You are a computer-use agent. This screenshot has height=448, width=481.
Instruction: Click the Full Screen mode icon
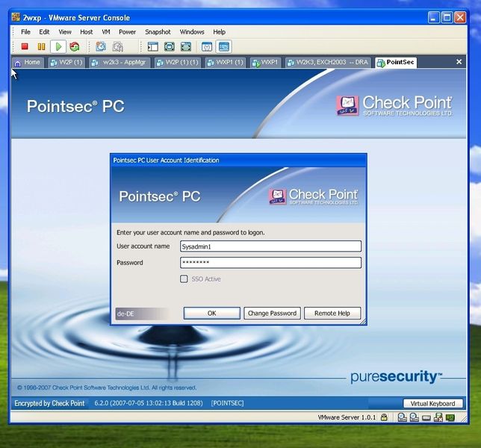186,46
